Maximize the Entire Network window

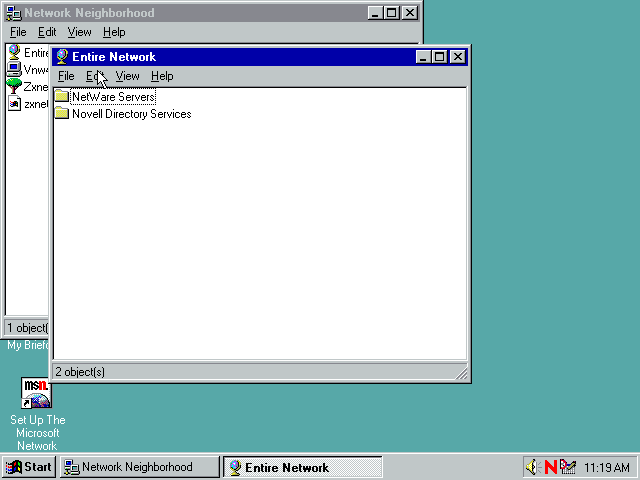click(x=440, y=57)
